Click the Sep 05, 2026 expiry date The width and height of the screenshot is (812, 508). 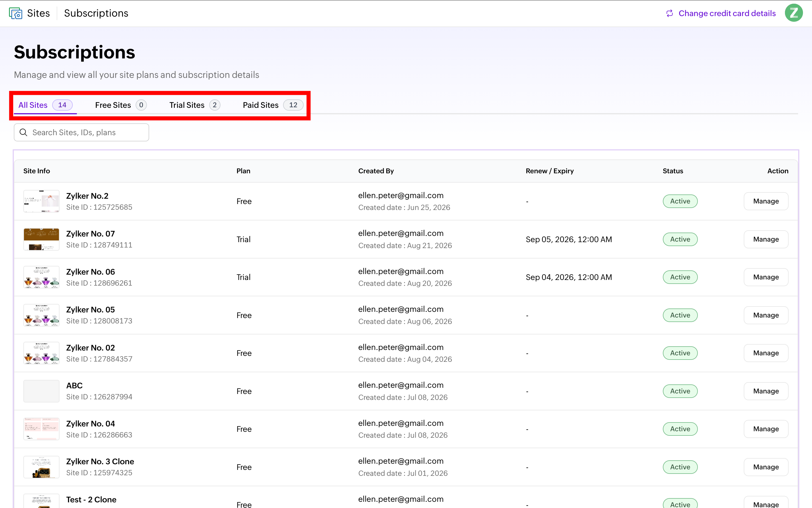[569, 239]
